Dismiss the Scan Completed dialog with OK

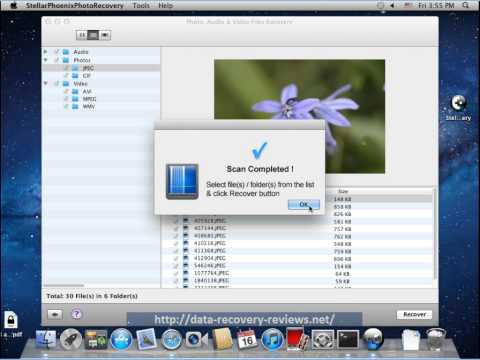click(x=304, y=204)
